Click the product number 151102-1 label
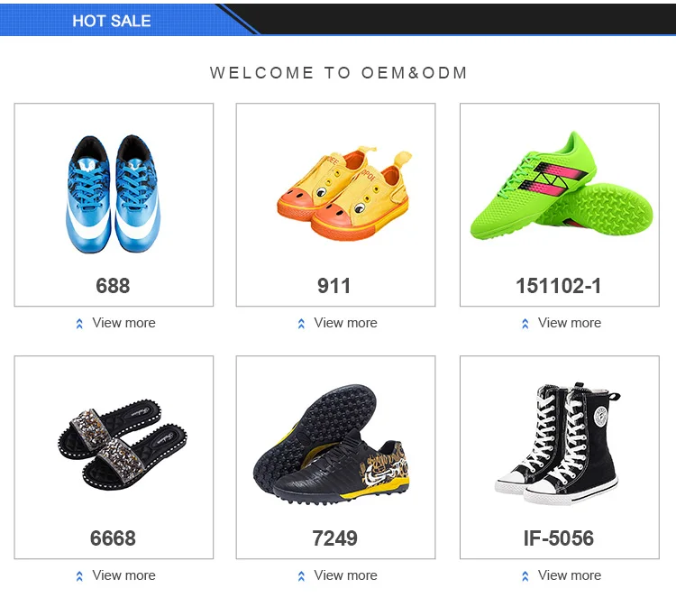 [558, 286]
